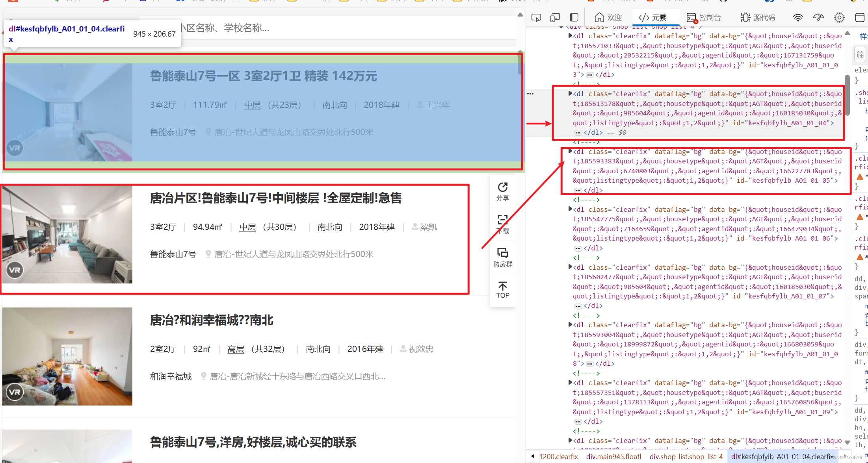Expand the dl node kesfqbfylb_A01_01_09
868x463 pixels.
570,383
